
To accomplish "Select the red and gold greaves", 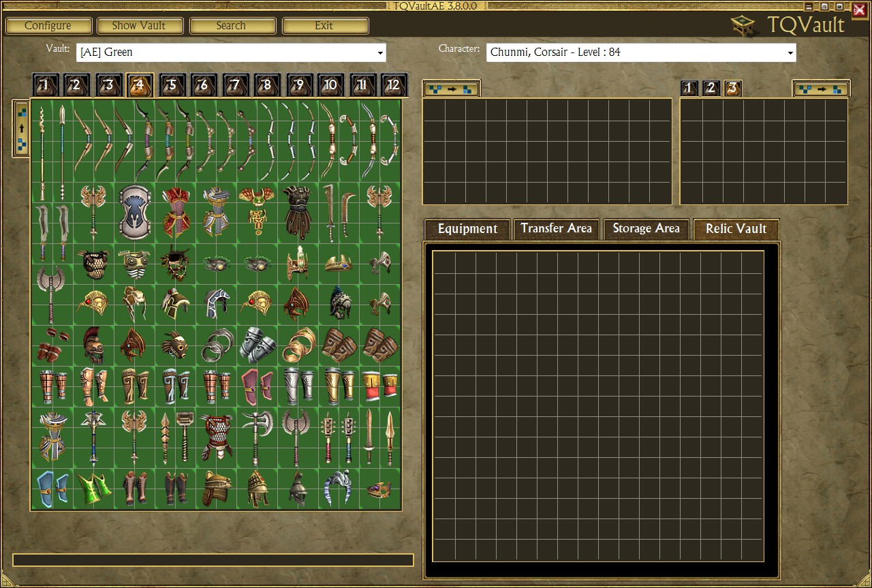I will pos(379,387).
